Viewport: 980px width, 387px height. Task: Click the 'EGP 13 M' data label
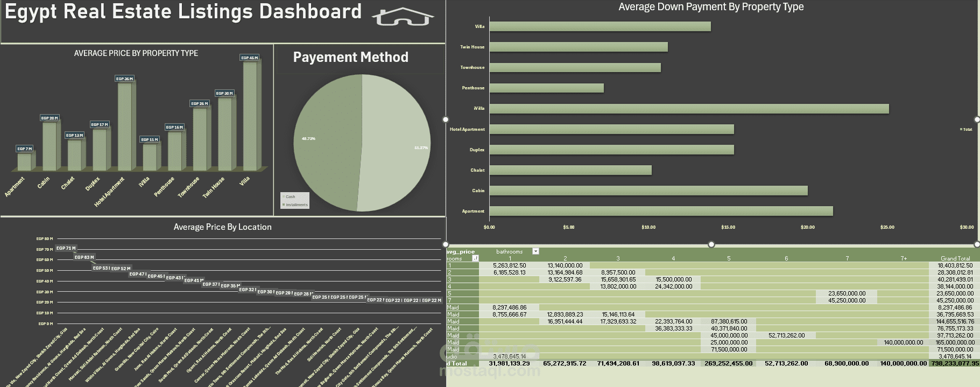74,135
